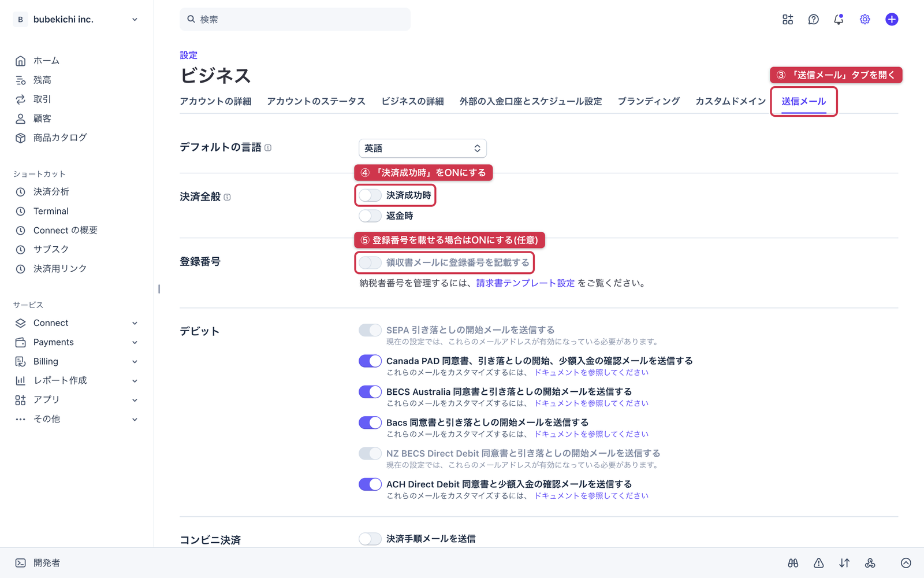Image resolution: width=924 pixels, height=578 pixels.
Task: Disable Canada PAD email toggle
Action: point(370,361)
